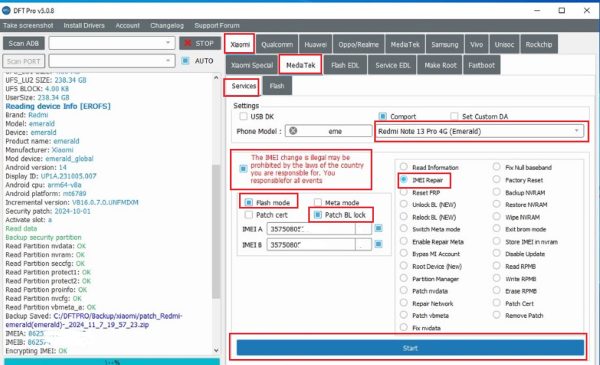This screenshot has width=600, height=365.
Task: Switch to the Samsung tab
Action: (x=445, y=44)
